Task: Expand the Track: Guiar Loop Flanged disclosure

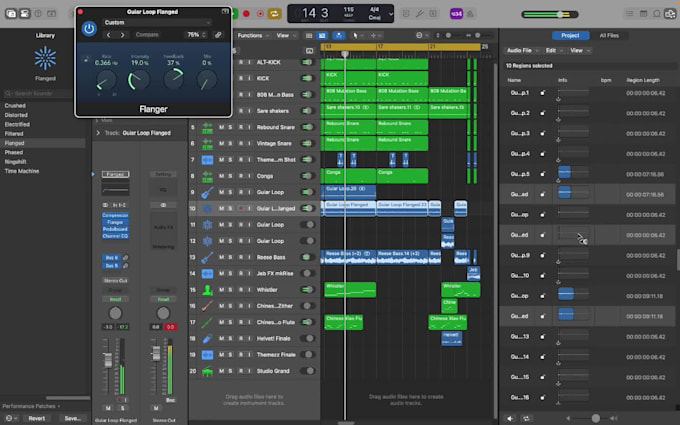Action: click(x=98, y=133)
